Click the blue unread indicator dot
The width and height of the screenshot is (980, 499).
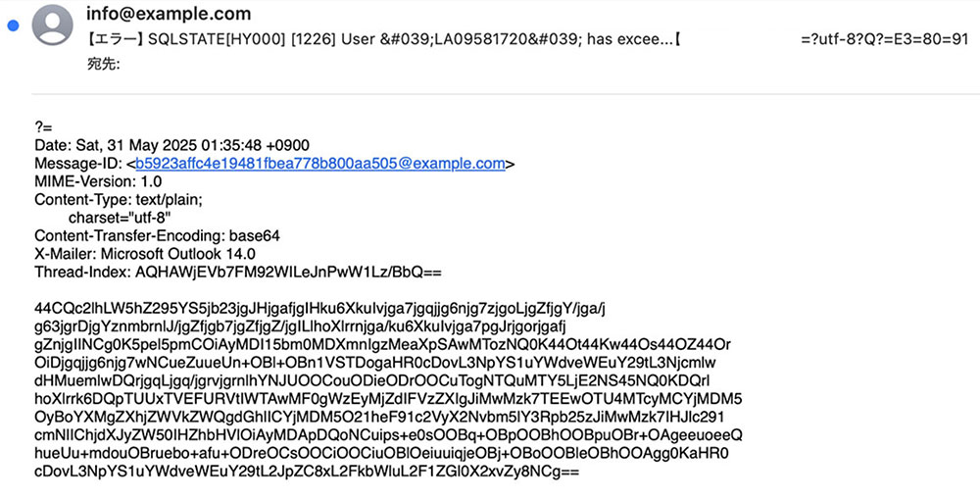click(12, 26)
